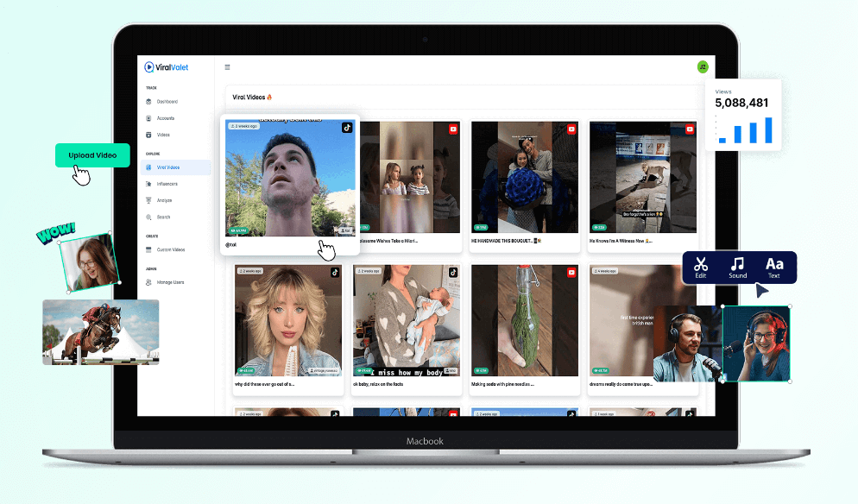This screenshot has height=504, width=858.
Task: Click 'He Knows I'm A Witness Now' title
Action: click(621, 241)
